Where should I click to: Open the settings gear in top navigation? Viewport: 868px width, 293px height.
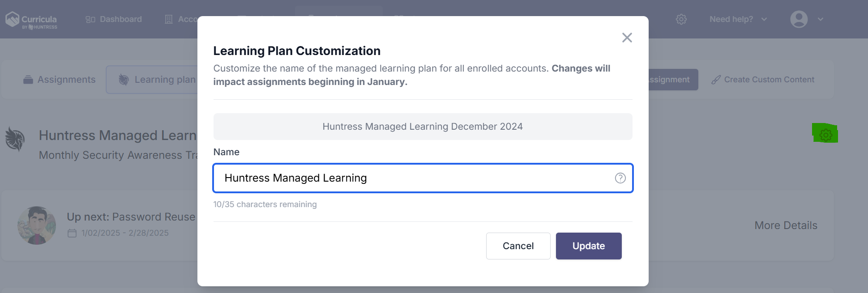click(x=681, y=19)
